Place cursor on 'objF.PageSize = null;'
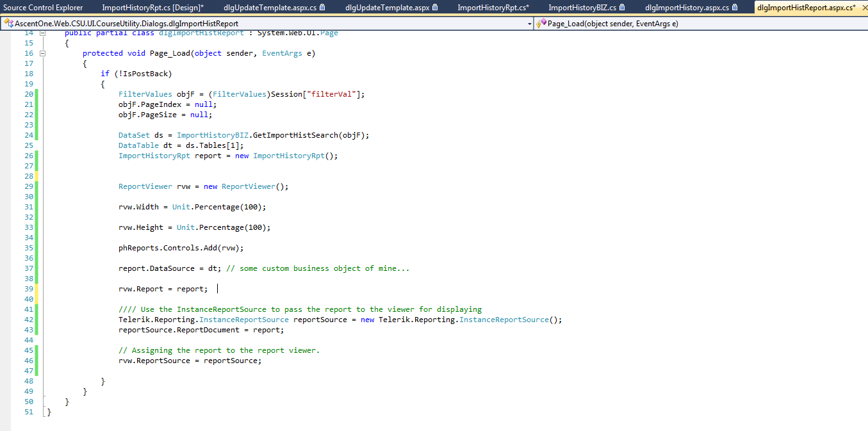This screenshot has height=431, width=868. (x=165, y=115)
